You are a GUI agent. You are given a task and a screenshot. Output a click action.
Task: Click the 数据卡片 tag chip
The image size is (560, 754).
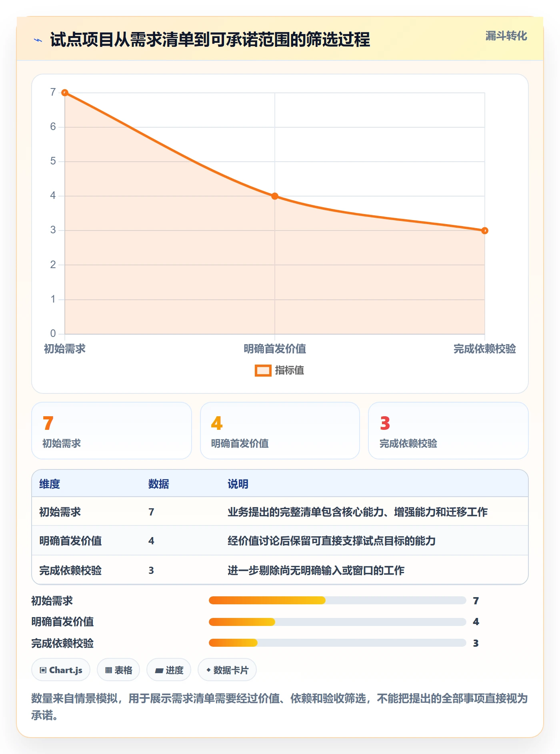[x=227, y=670]
